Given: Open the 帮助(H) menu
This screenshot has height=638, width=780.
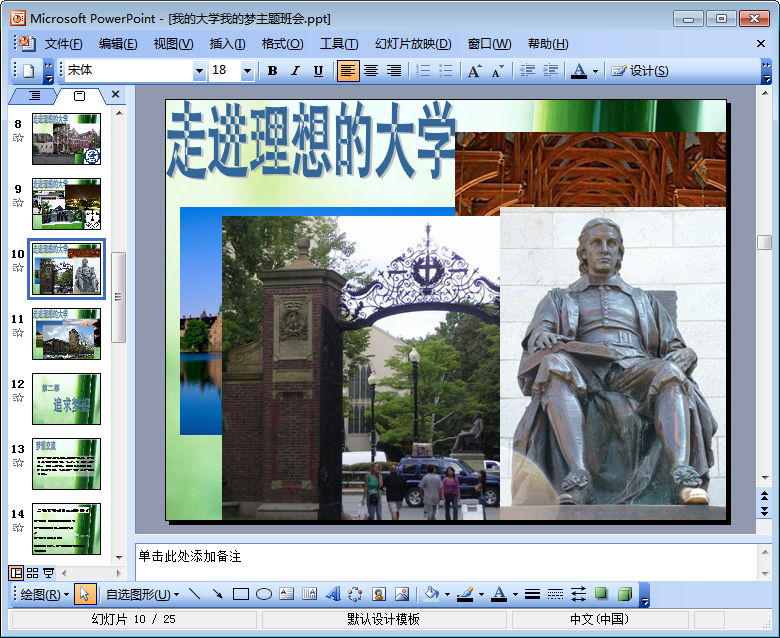Looking at the screenshot, I should [x=548, y=44].
